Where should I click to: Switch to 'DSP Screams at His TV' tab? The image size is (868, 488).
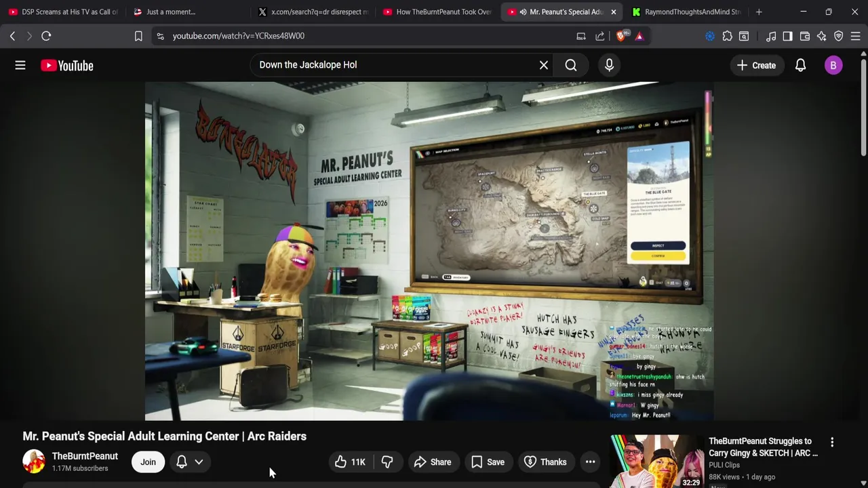pos(62,12)
